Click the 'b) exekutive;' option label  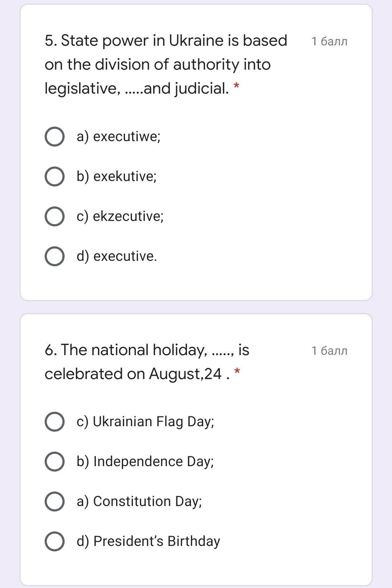(x=117, y=177)
